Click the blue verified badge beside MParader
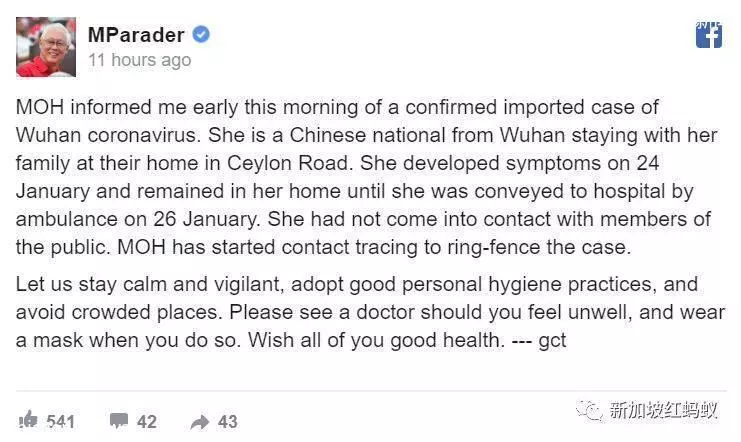Viewport: 741px width, 442px height. (x=201, y=35)
